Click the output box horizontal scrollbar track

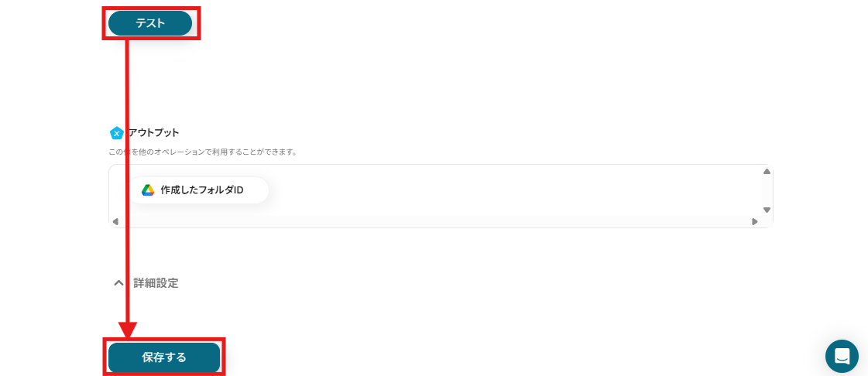pos(434,222)
